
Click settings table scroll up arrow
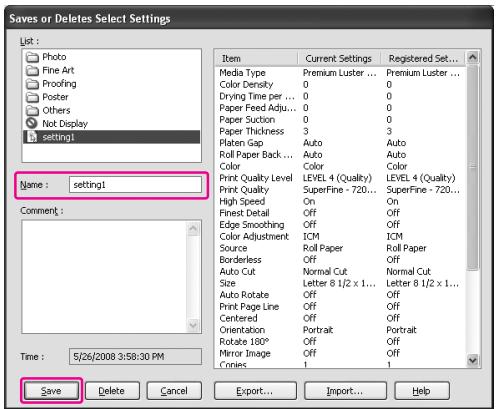click(x=473, y=57)
